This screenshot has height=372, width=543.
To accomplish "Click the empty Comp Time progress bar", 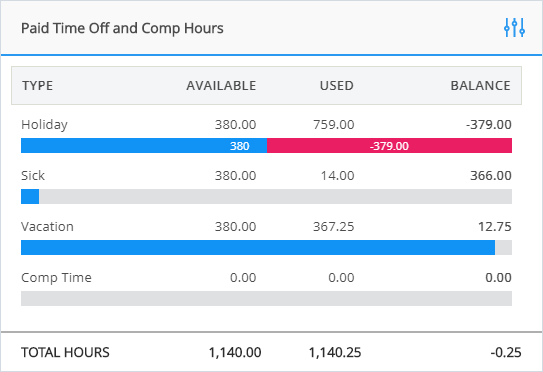I will coord(266,298).
